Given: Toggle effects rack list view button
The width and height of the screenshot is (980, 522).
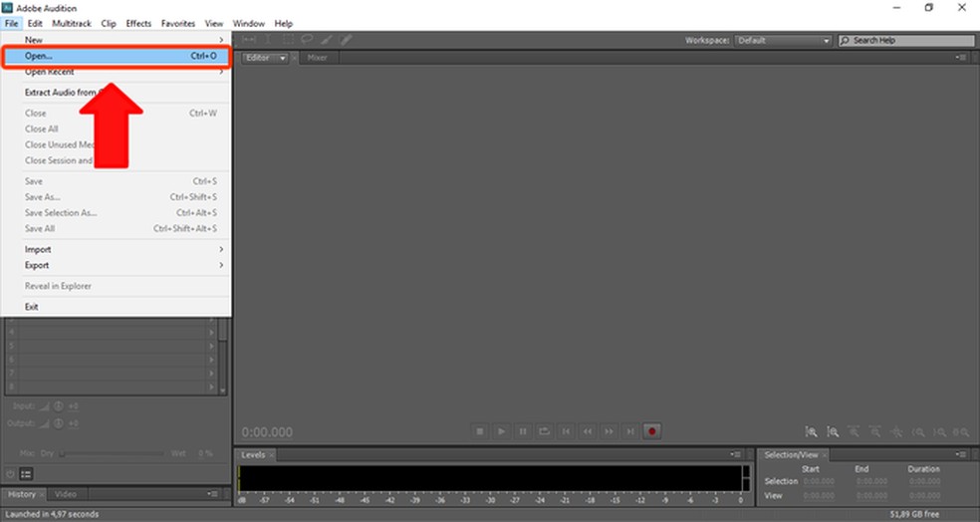Looking at the screenshot, I should tap(26, 474).
